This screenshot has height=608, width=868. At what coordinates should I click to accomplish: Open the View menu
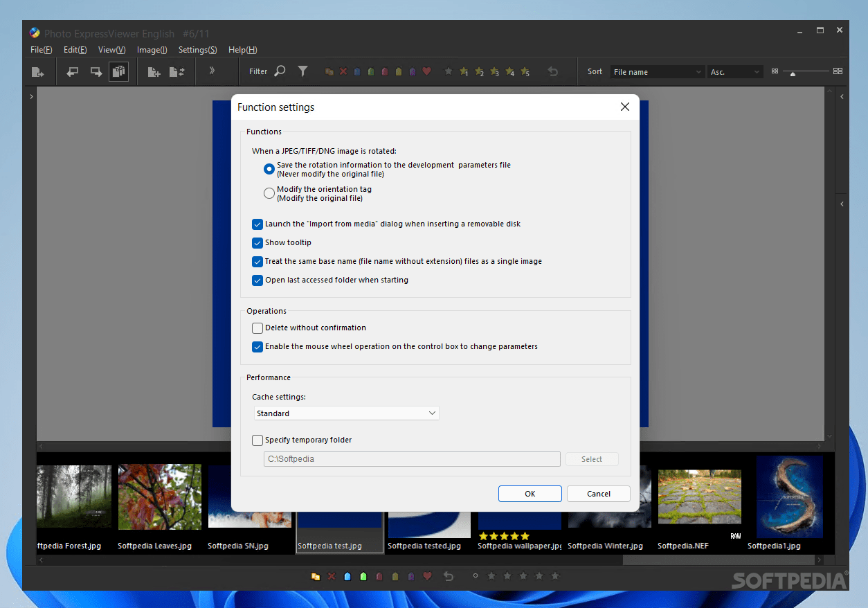(x=111, y=50)
